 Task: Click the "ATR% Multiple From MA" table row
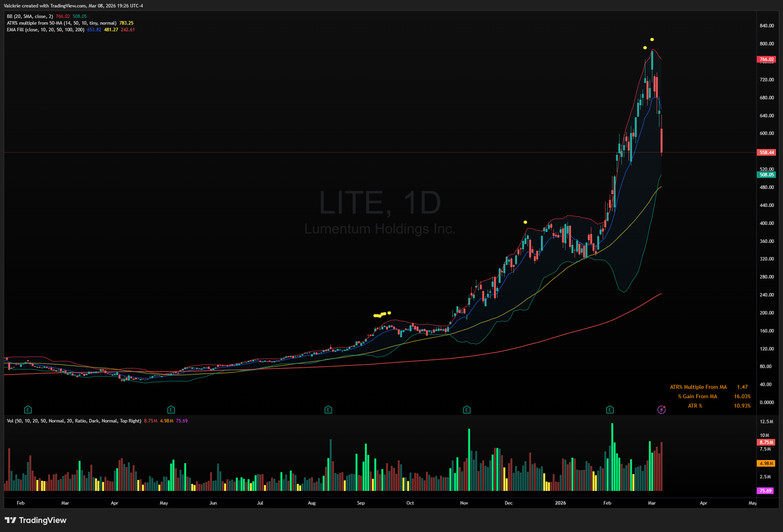698,387
